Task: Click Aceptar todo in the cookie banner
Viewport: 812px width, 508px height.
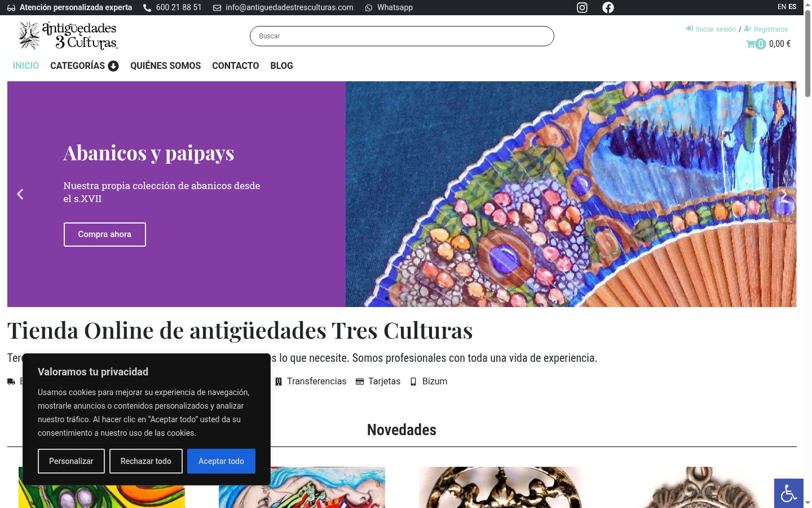Action: pos(221,461)
